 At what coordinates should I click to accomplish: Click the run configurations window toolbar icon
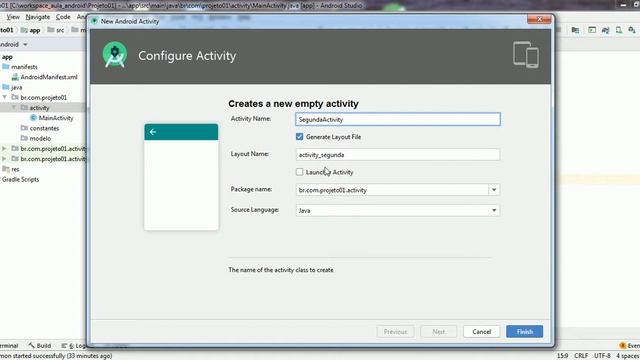pyautogui.click(x=592, y=30)
